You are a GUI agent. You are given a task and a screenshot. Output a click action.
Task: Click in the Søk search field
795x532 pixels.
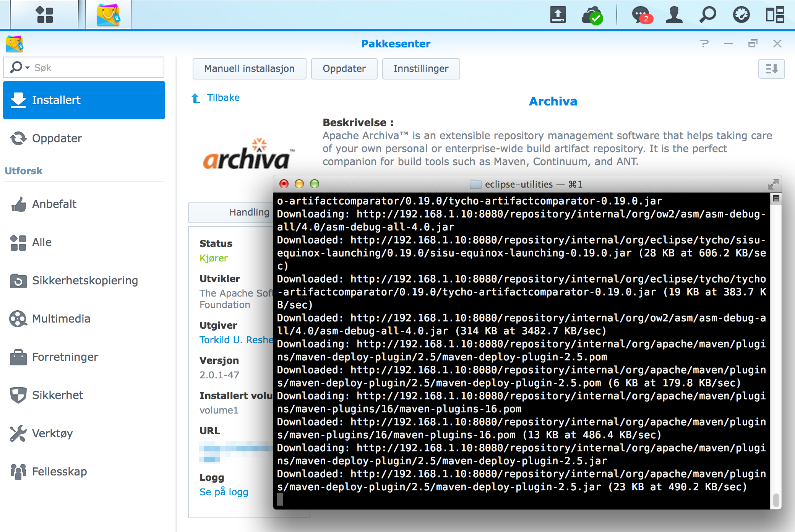coord(96,68)
